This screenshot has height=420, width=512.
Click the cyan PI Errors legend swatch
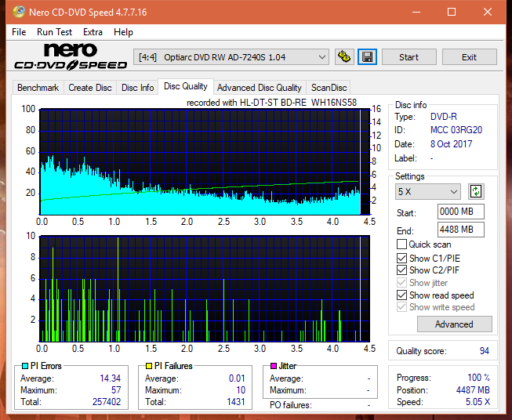25,366
